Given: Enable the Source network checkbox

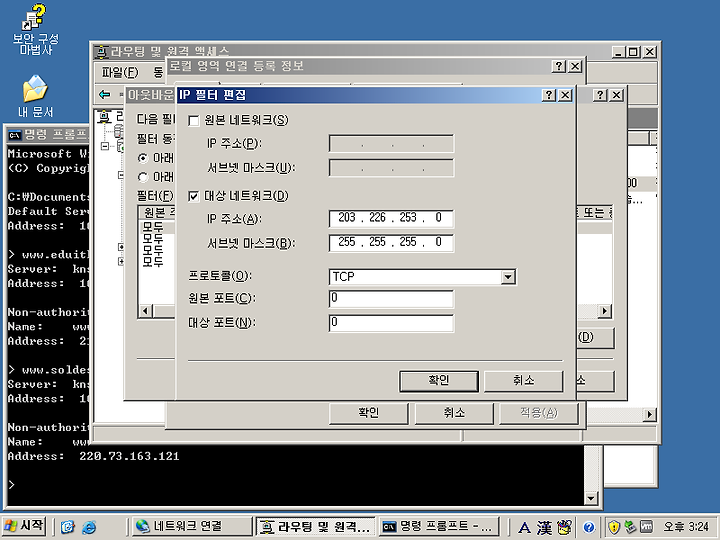Looking at the screenshot, I should (x=194, y=121).
